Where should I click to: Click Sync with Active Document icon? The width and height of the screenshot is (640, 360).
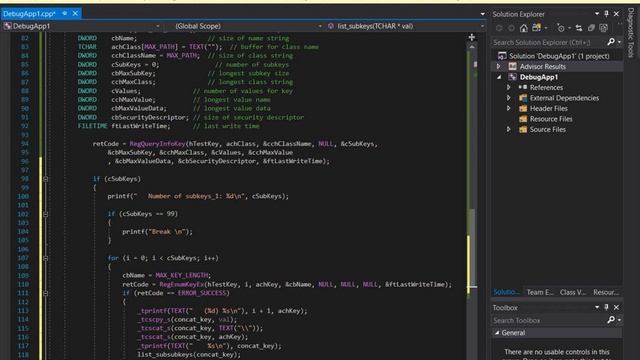pos(579,28)
